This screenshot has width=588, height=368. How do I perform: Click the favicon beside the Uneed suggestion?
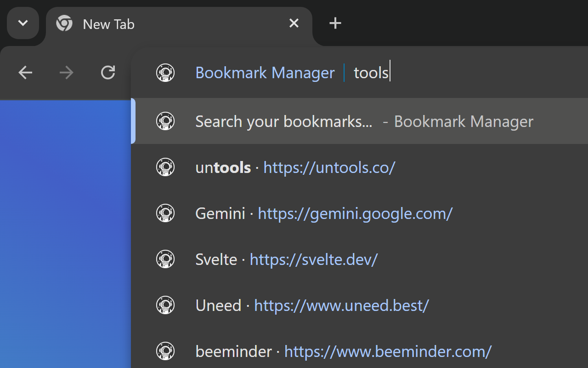[165, 305]
